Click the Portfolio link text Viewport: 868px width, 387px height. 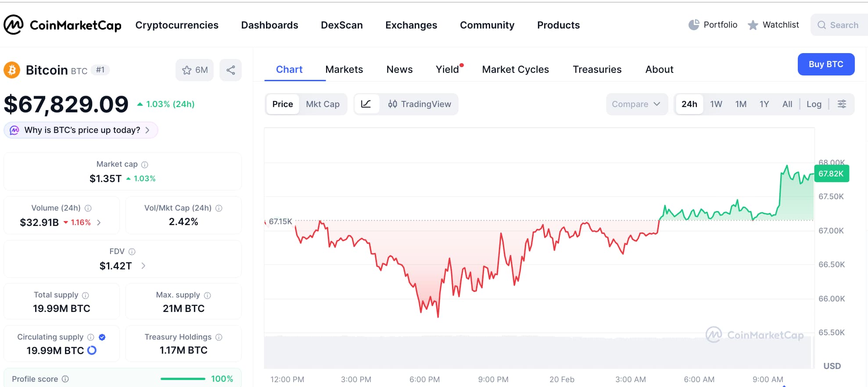coord(720,25)
